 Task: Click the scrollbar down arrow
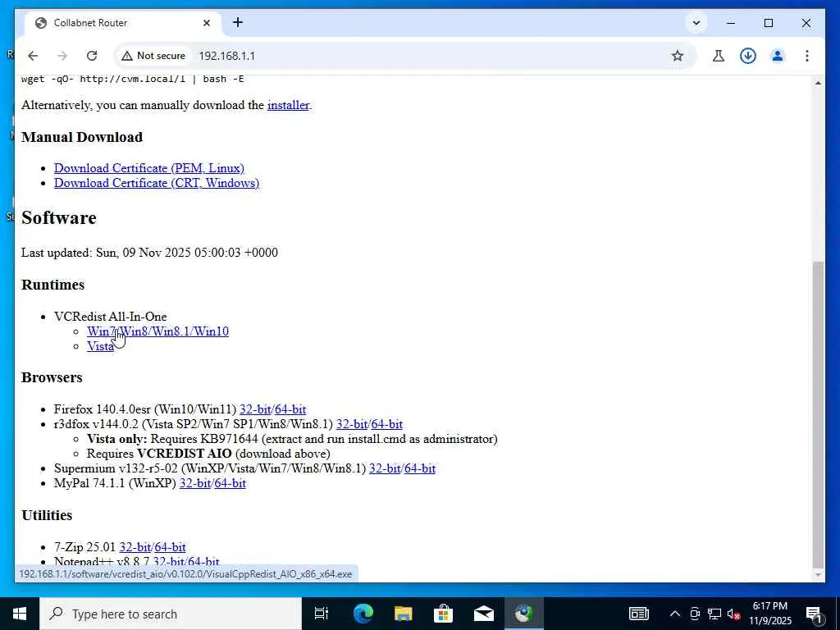point(818,575)
